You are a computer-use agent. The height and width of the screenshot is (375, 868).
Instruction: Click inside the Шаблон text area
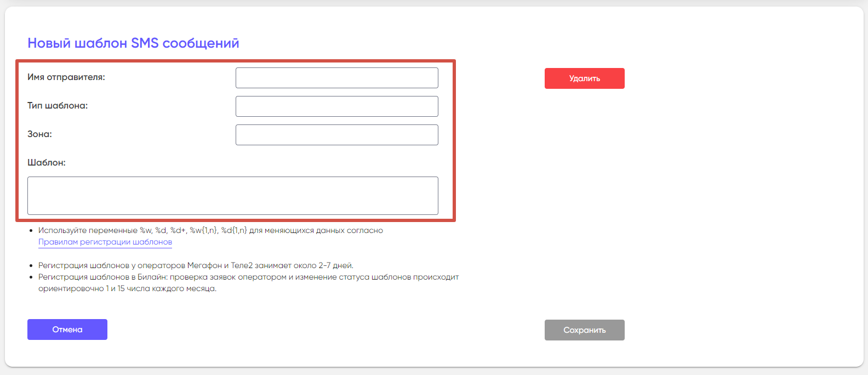(x=232, y=196)
